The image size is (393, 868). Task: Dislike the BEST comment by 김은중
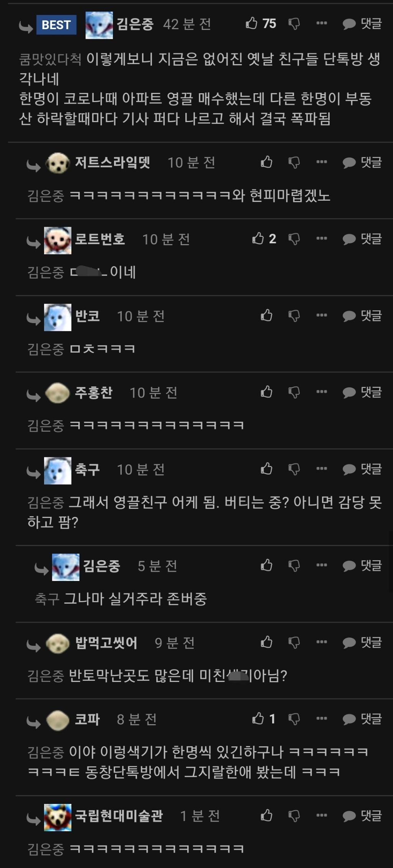point(294,24)
